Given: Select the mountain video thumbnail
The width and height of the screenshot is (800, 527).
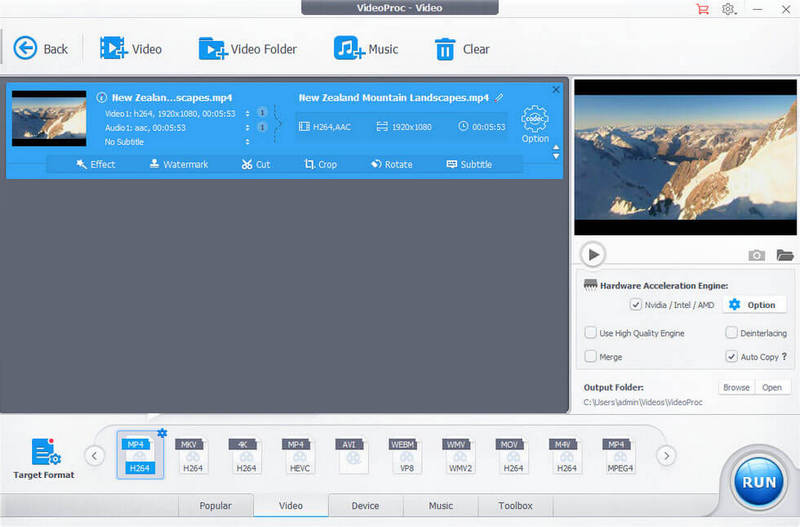Looking at the screenshot, I should pyautogui.click(x=49, y=118).
